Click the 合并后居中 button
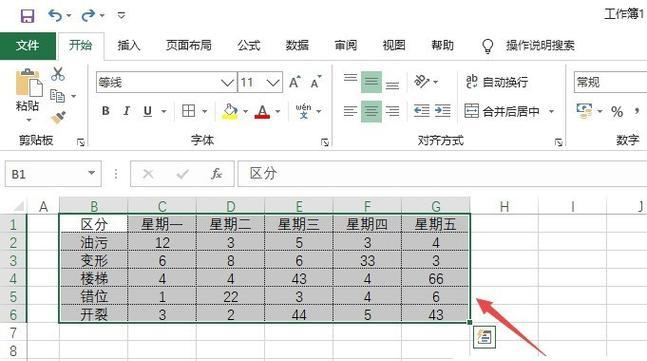Screen dimensions: 647x361 pos(502,111)
